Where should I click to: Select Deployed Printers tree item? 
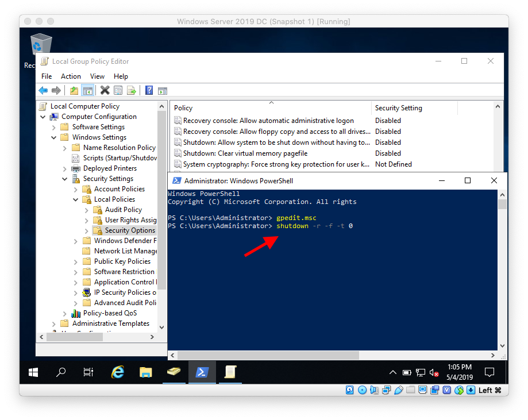coord(110,168)
